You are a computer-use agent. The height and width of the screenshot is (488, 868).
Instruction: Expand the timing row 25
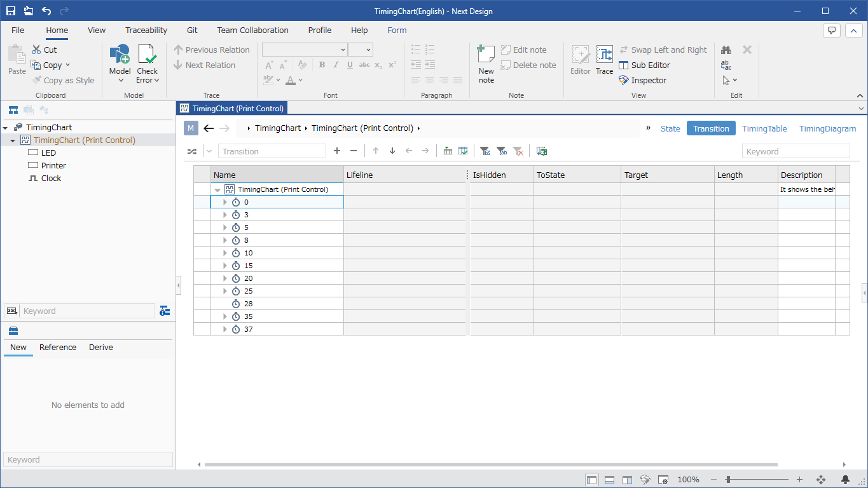pos(224,291)
